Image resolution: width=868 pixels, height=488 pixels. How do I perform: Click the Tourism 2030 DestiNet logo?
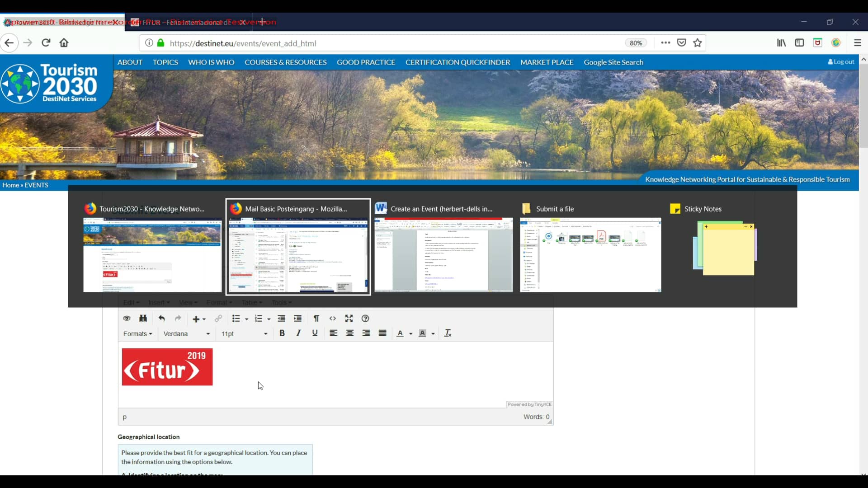50,84
